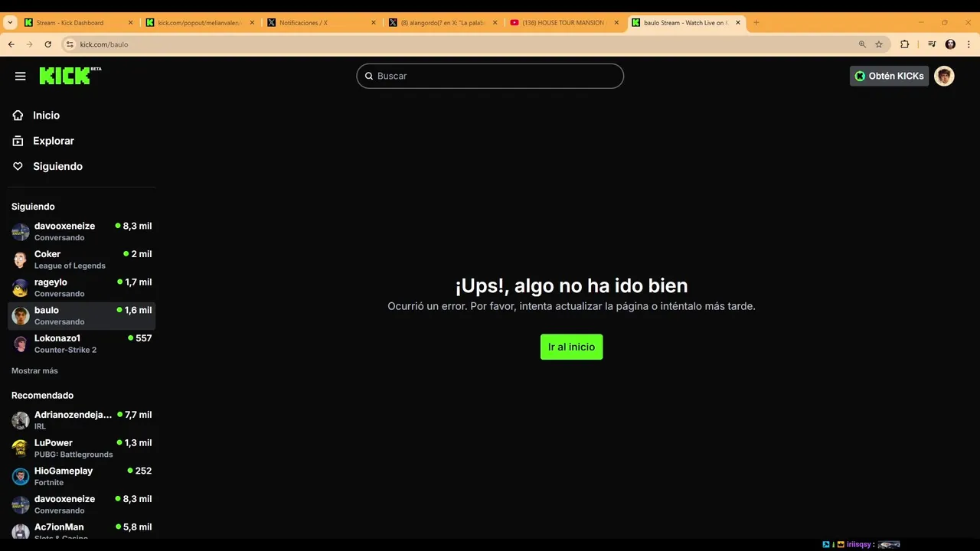Image resolution: width=980 pixels, height=551 pixels.
Task: Click Fortnite category under HioGameplay
Action: click(49, 483)
